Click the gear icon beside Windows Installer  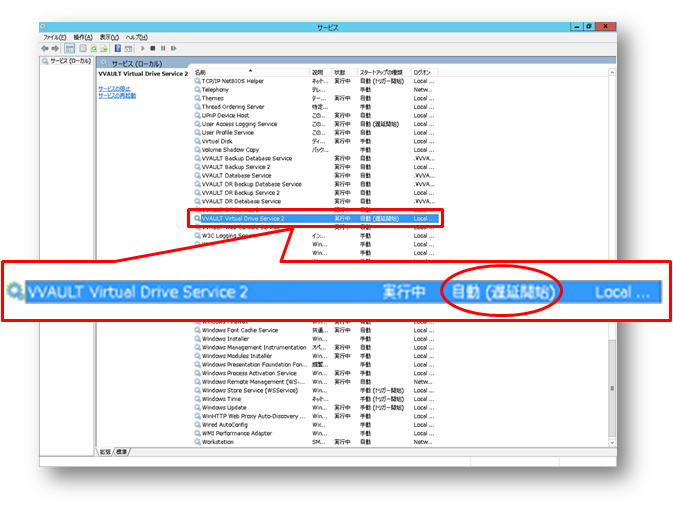[x=197, y=339]
